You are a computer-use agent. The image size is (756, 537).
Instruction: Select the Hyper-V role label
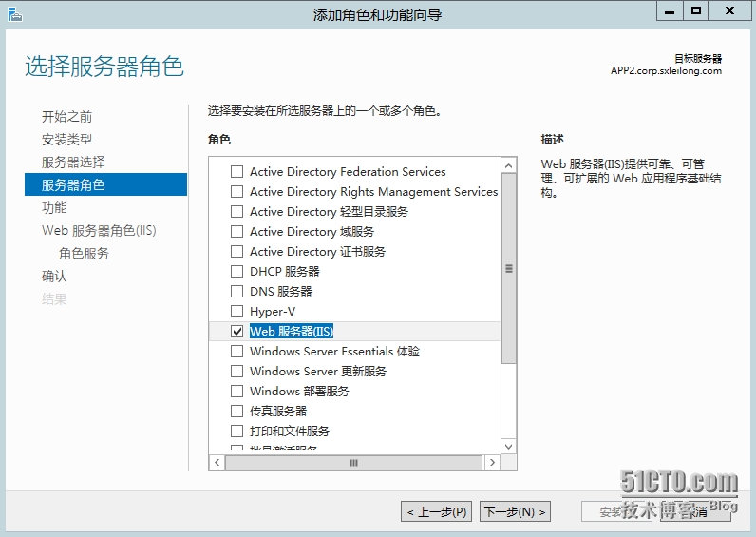(273, 312)
